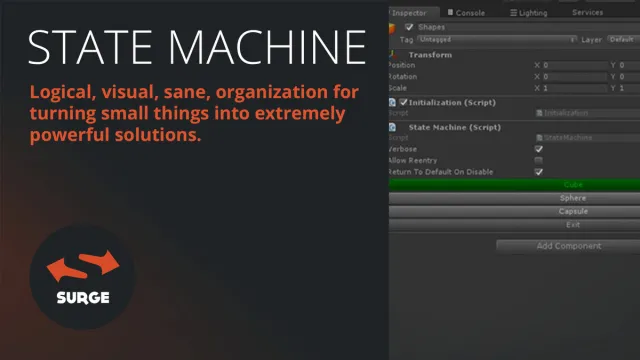Open the Console tab
Viewport: 640px width, 360px height.
466,13
